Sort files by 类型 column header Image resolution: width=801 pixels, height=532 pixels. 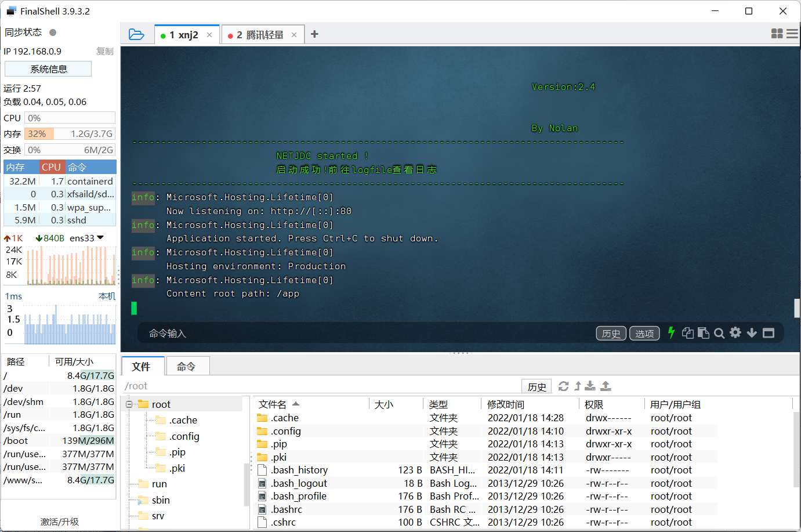(452, 404)
